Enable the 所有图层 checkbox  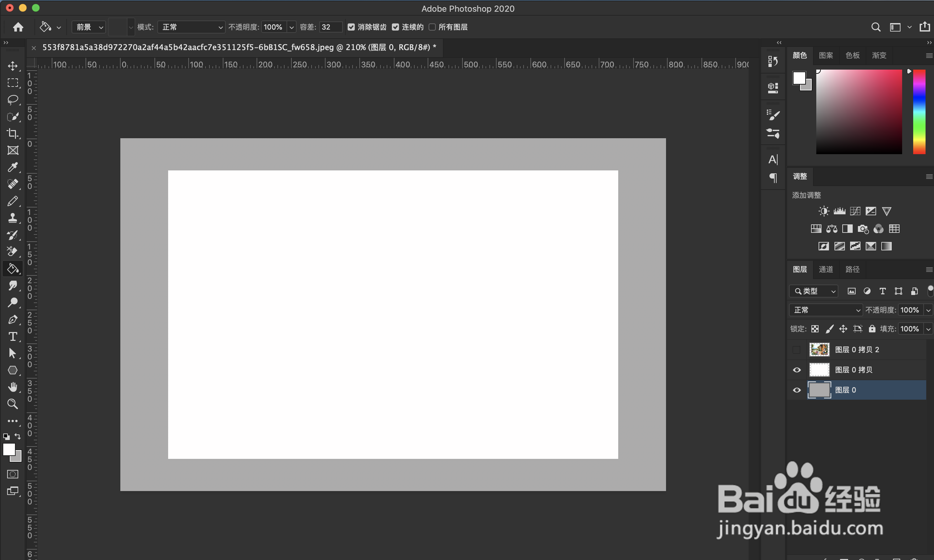[433, 27]
